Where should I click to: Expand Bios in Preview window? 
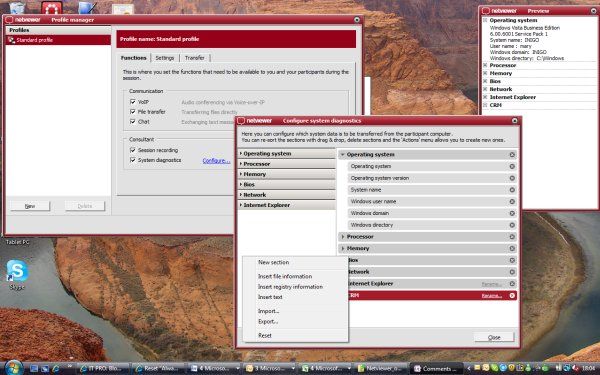[485, 81]
